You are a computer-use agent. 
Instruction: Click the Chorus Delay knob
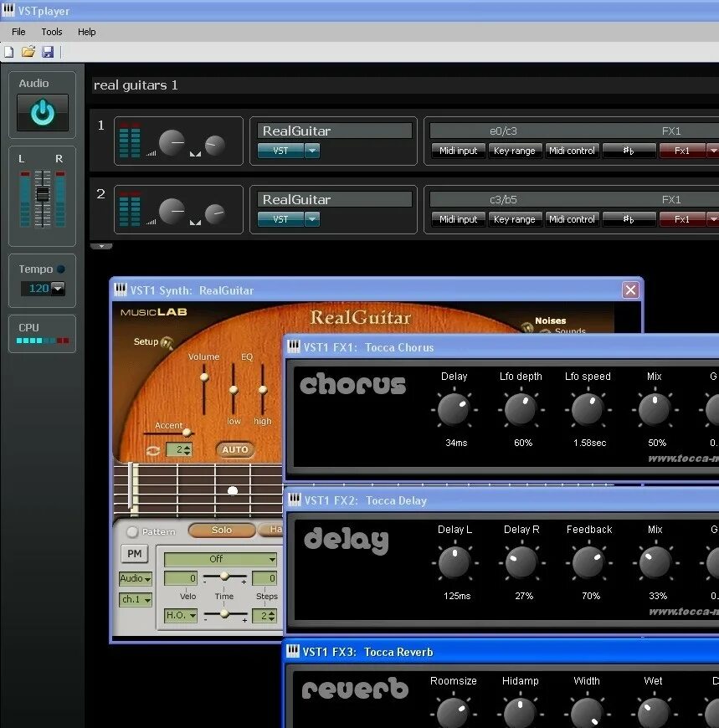(x=454, y=409)
